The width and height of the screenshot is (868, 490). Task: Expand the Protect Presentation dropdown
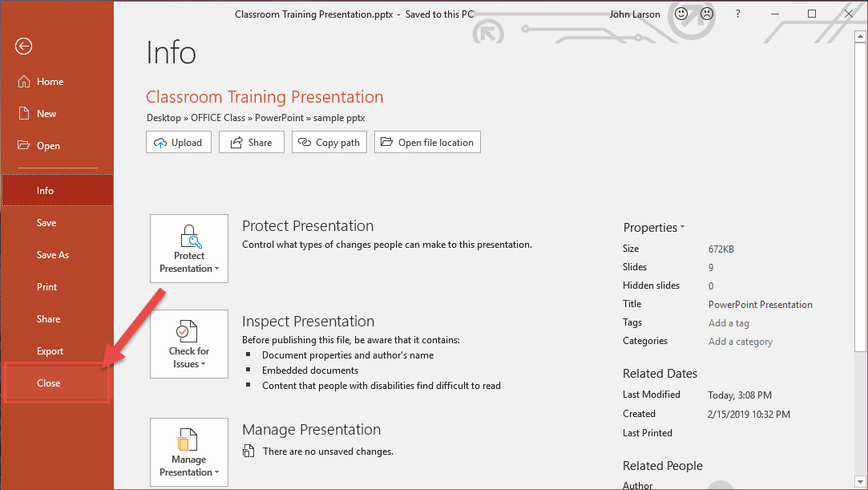189,249
